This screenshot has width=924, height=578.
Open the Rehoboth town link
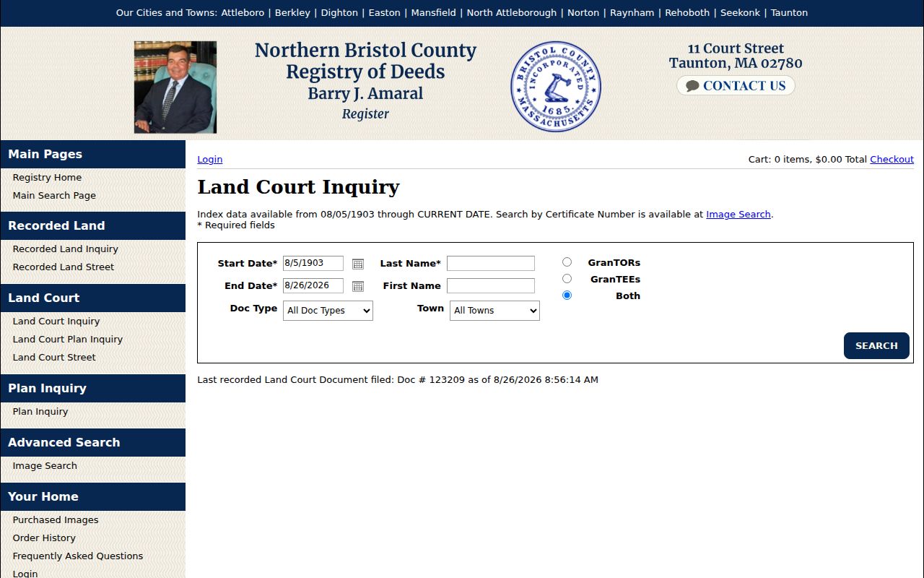coord(687,13)
